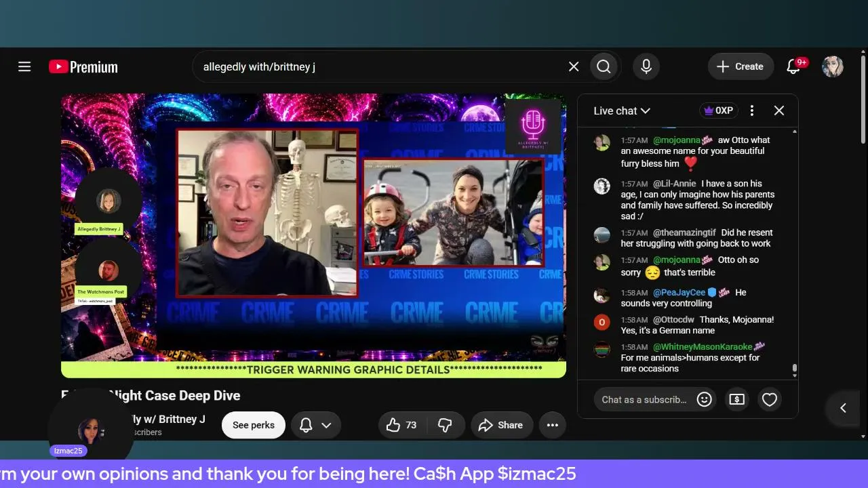Click the chat text "Yes, it's a German name"
The width and height of the screenshot is (868, 488).
coord(668,330)
